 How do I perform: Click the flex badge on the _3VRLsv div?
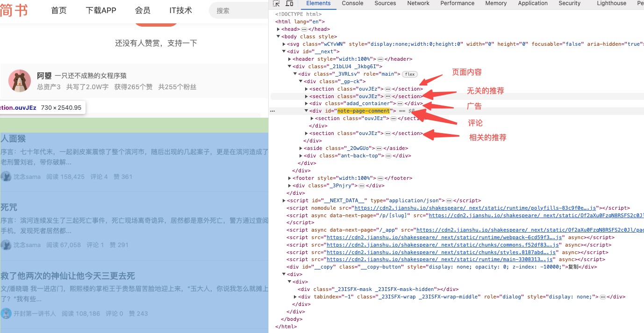click(410, 74)
